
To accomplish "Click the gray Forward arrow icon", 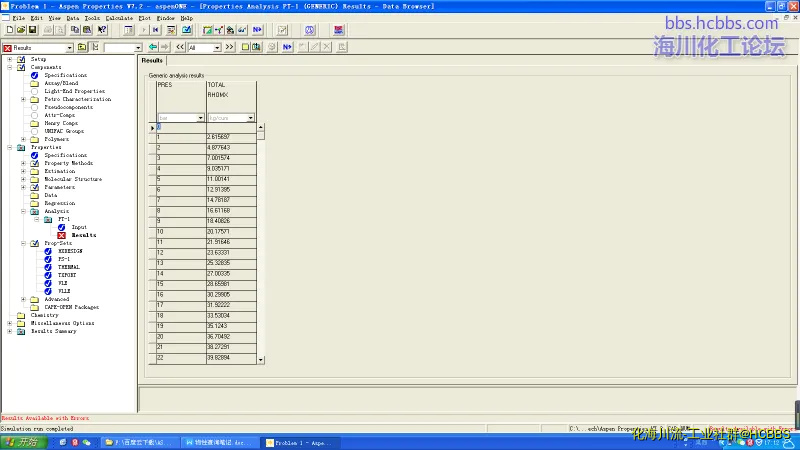I will pyautogui.click(x=165, y=47).
